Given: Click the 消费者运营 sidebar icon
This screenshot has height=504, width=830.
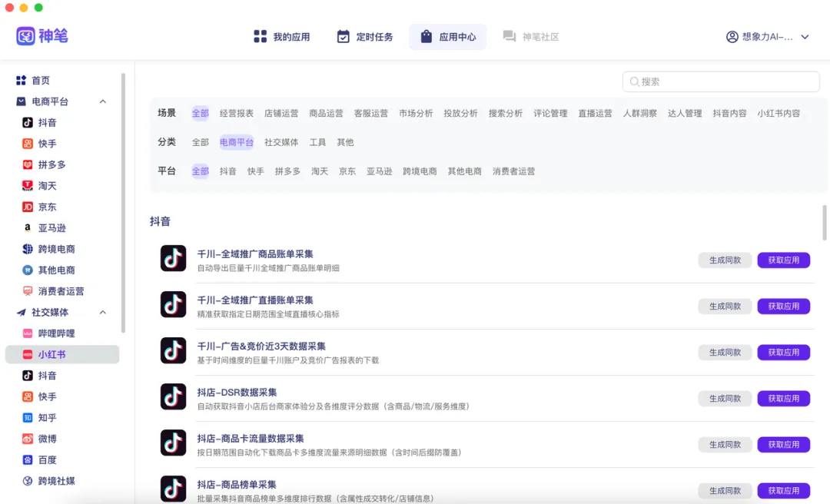Looking at the screenshot, I should [x=28, y=291].
